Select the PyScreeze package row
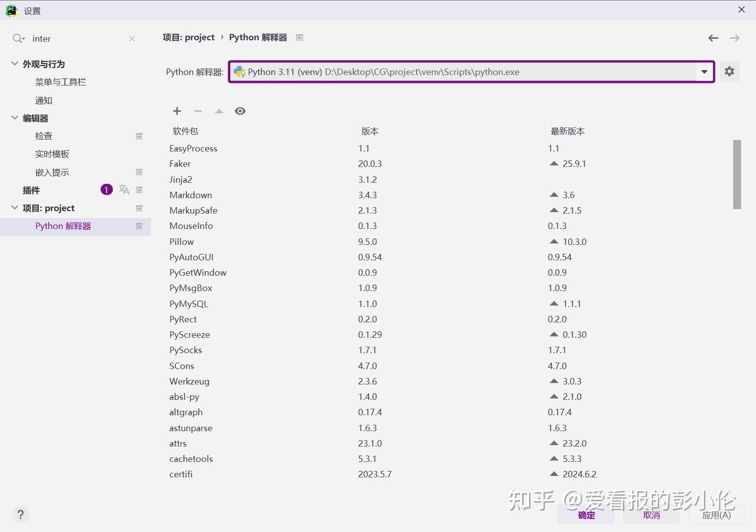 point(449,334)
